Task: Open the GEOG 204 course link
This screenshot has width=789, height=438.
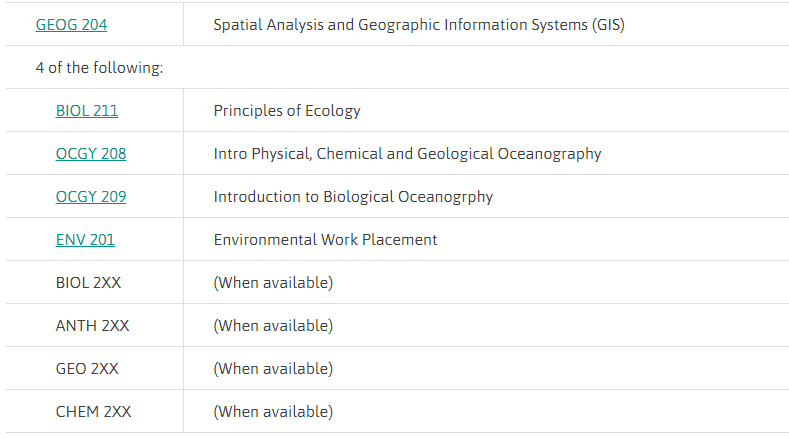Action: point(71,25)
